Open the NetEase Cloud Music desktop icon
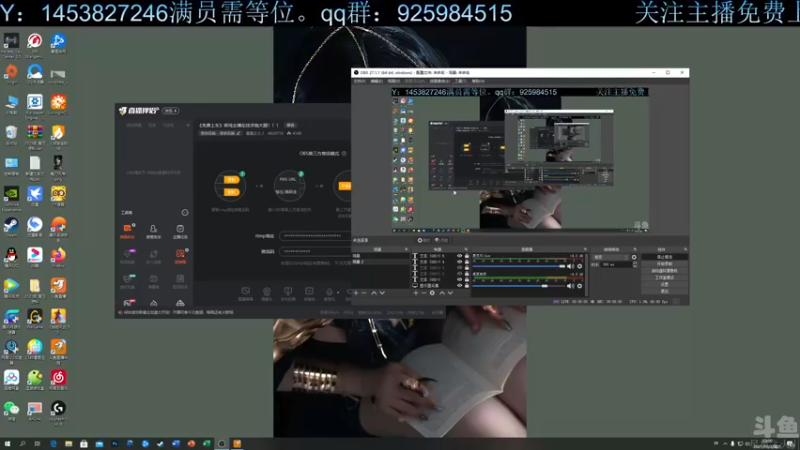This screenshot has width=800, height=450. click(x=58, y=378)
